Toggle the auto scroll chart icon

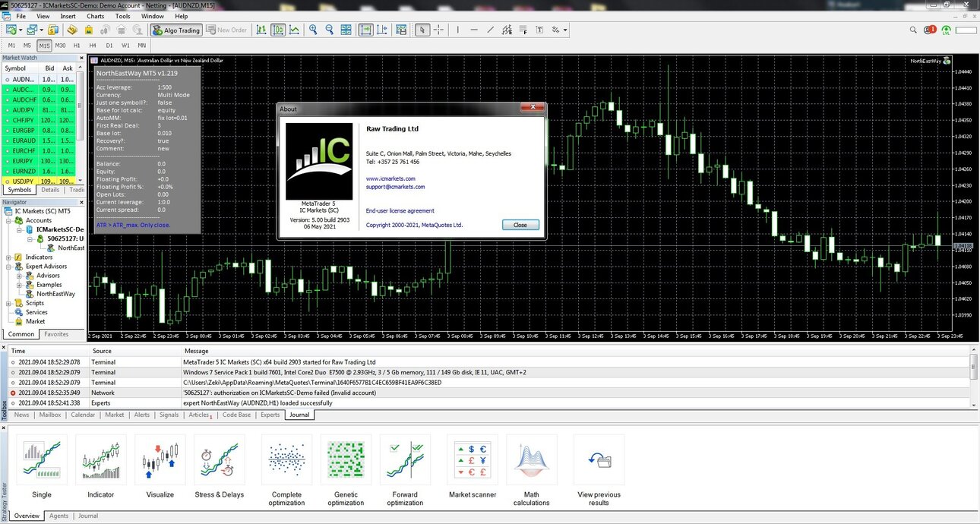[x=365, y=30]
